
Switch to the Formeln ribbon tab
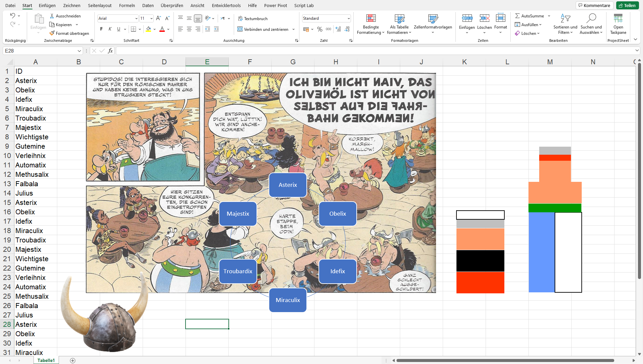(127, 5)
